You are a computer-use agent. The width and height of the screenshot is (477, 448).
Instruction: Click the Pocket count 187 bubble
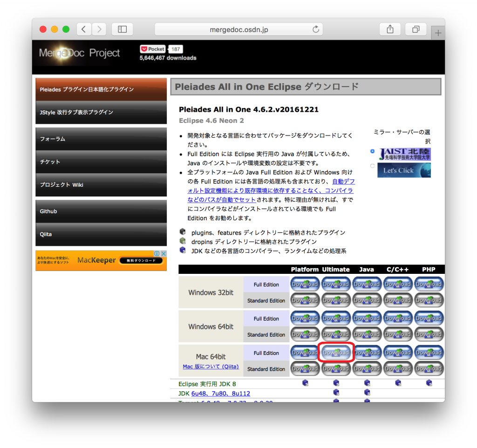(x=176, y=49)
